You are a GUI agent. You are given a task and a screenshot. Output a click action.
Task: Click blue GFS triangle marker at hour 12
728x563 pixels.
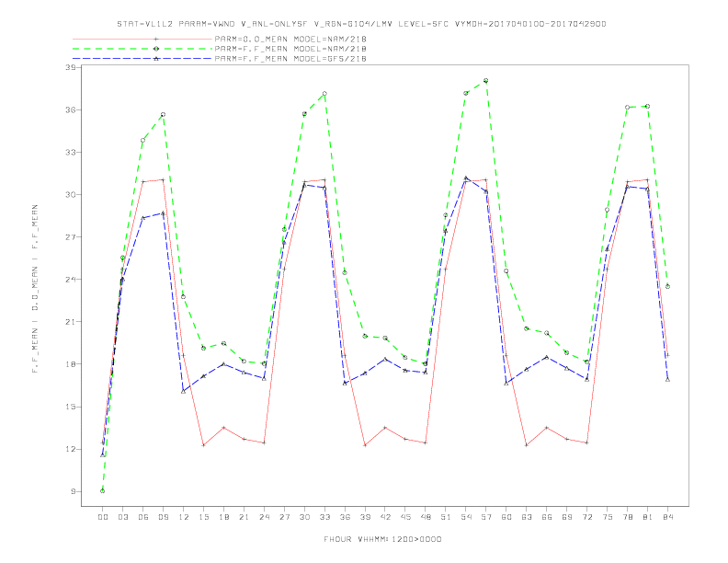coord(184,391)
